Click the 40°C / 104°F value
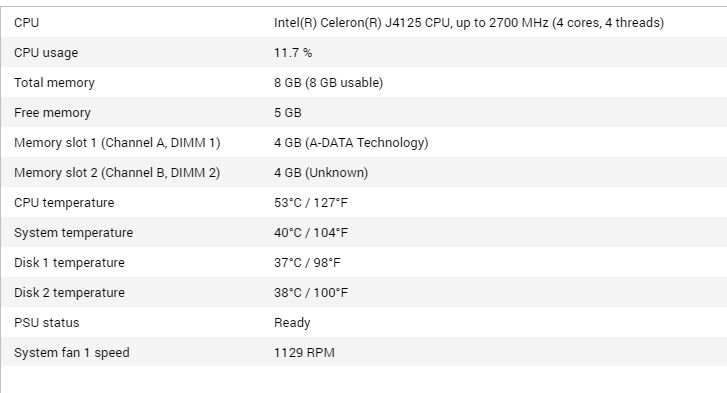The height and width of the screenshot is (393, 727). coord(311,233)
